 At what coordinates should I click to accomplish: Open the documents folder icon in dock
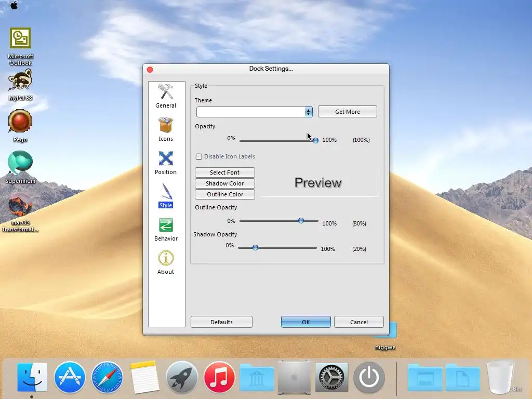point(462,377)
